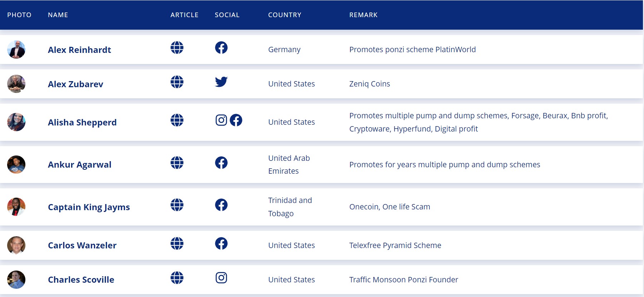Viewport: 644px width, 297px height.
Task: Select United States cell in Alex Zubarev row
Action: tap(291, 84)
